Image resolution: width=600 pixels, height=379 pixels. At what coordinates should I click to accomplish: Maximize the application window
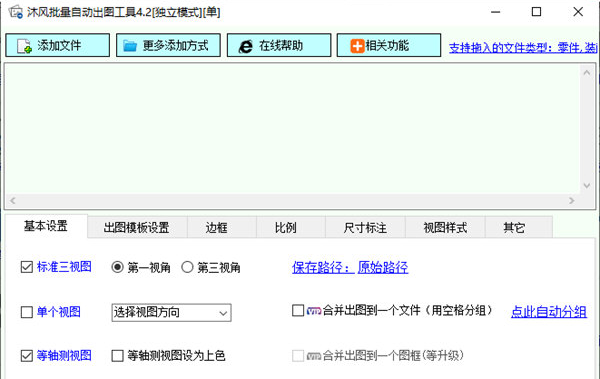[536, 12]
